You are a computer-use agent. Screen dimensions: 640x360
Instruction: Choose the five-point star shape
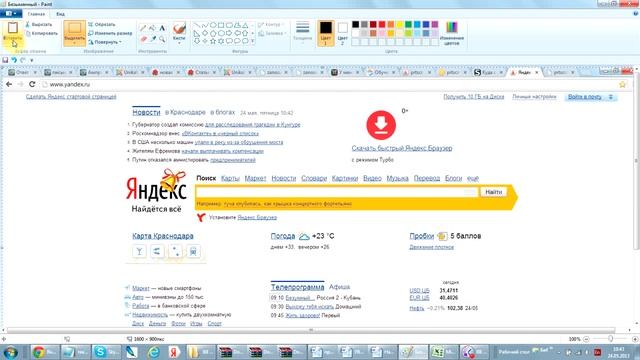tap(213, 41)
